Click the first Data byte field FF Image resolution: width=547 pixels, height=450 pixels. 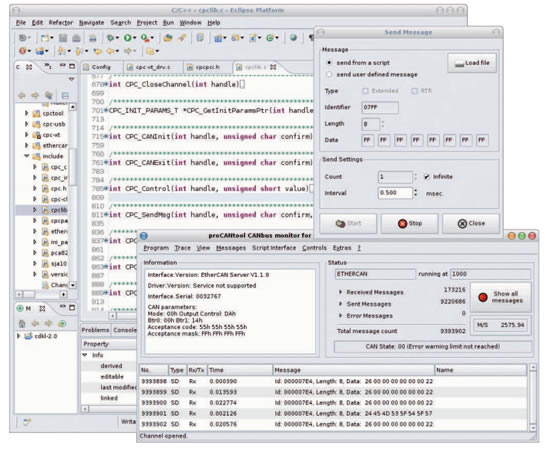pyautogui.click(x=367, y=140)
